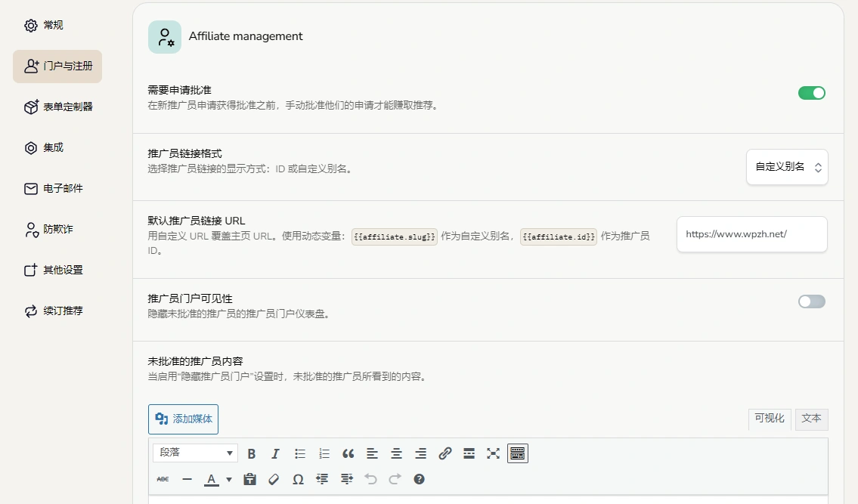Disable the 需要申请批准 switch
This screenshot has width=858, height=504.
(811, 92)
